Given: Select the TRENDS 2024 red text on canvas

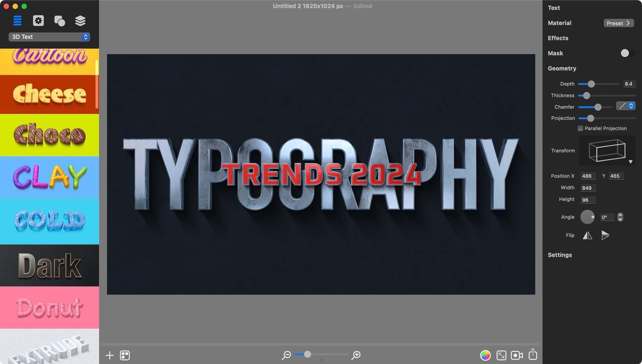Looking at the screenshot, I should (x=321, y=175).
